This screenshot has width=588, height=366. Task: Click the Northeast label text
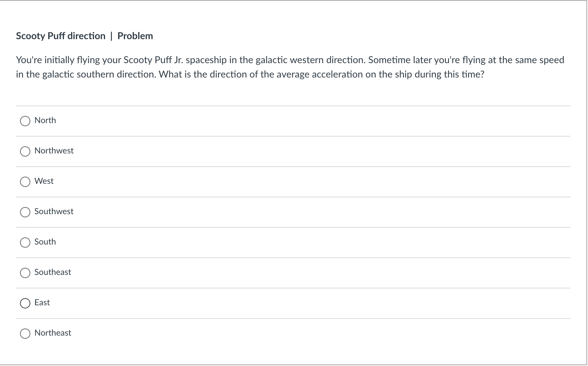tap(52, 333)
